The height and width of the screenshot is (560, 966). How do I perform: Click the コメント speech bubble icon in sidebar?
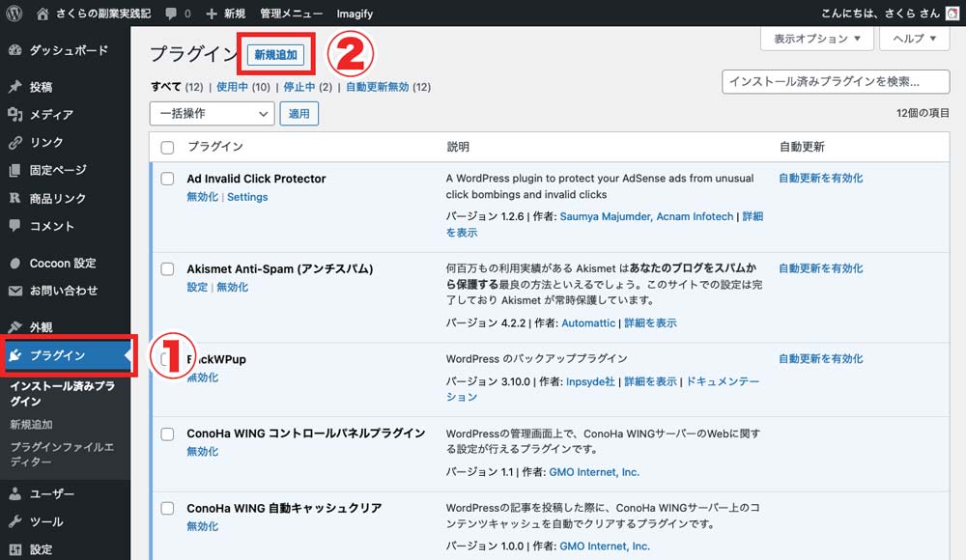point(15,226)
